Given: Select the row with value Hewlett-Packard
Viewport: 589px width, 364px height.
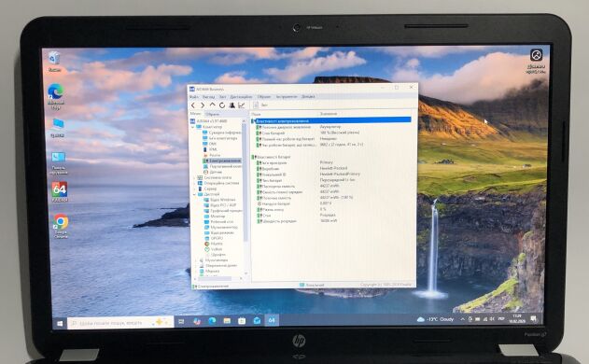Looking at the screenshot, I should tap(302, 169).
